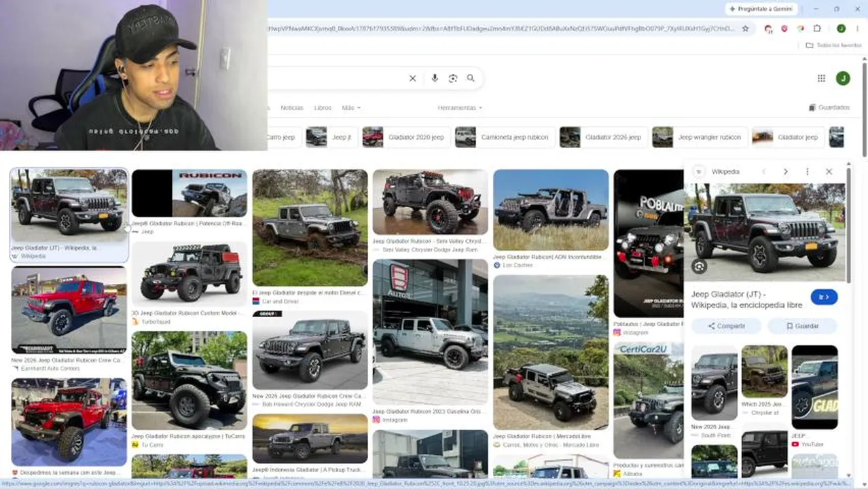Viewport: 868px width, 489px height.
Task: Open the Chrome profile avatar in toolbar
Action: point(841,29)
